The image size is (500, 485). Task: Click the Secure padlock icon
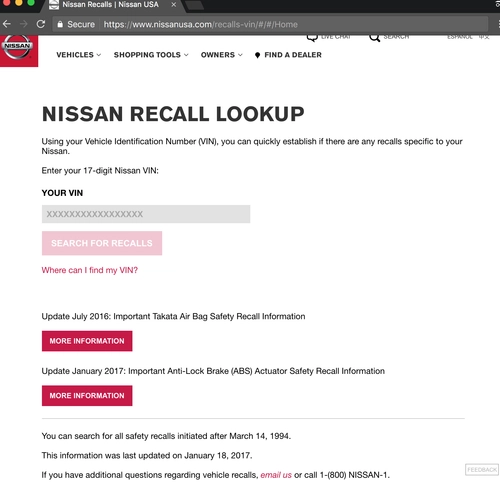60,24
